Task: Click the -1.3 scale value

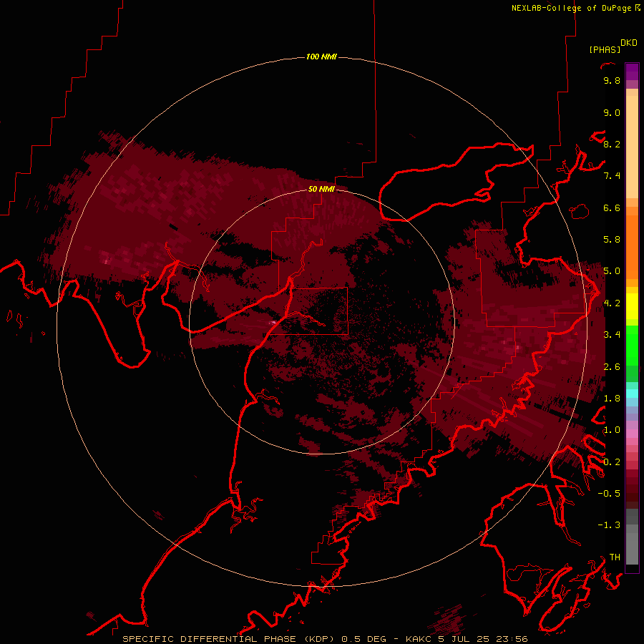Action: click(609, 525)
